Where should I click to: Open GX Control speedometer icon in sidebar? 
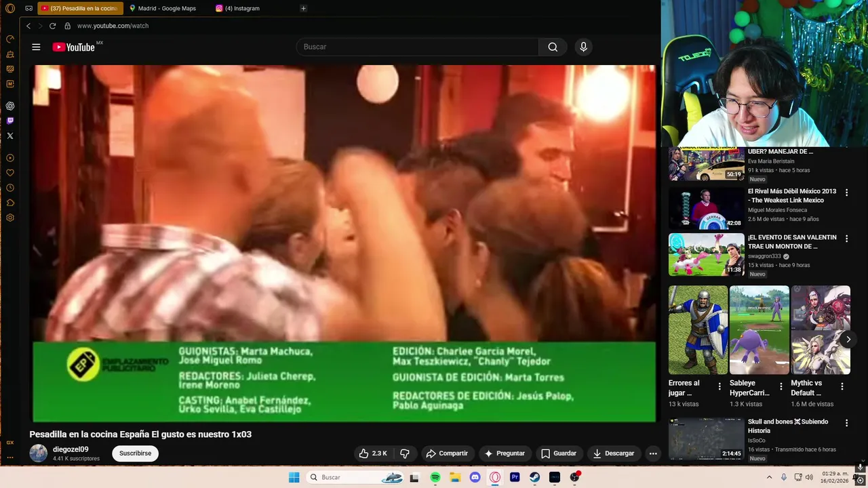pos(10,39)
